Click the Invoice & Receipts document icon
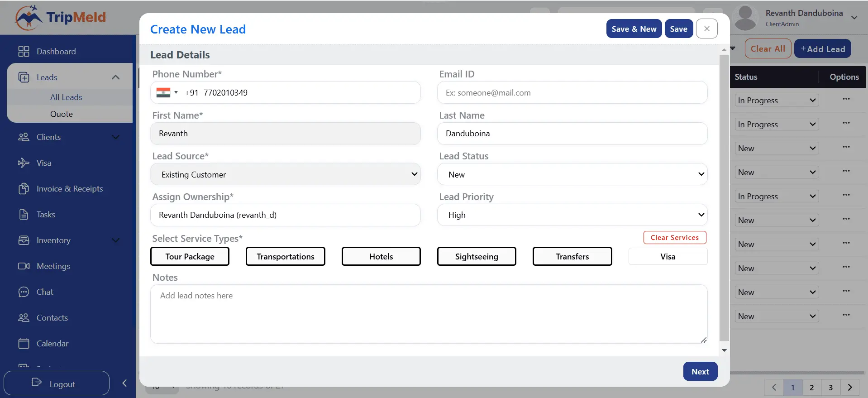868x398 pixels. pos(24,189)
